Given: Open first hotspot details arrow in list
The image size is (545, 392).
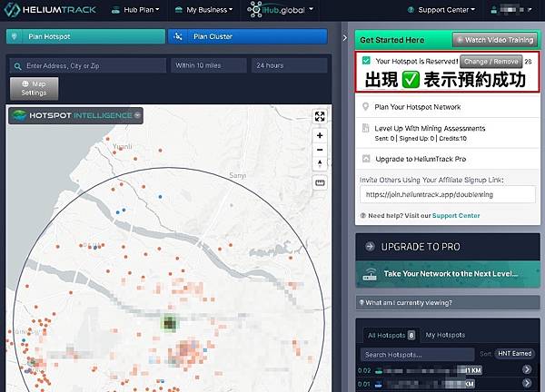Looking at the screenshot, I should tap(528, 370).
